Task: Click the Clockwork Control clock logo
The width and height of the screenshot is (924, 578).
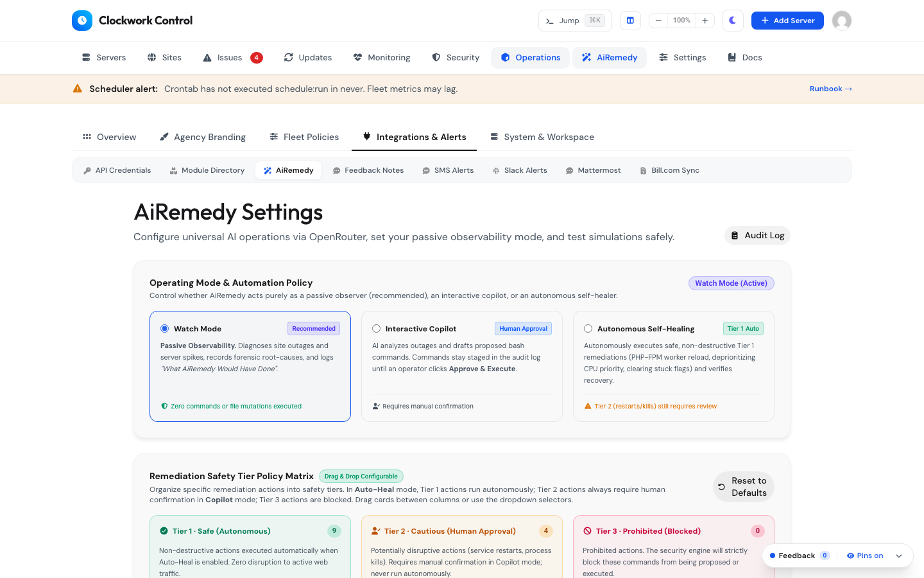Action: [82, 21]
